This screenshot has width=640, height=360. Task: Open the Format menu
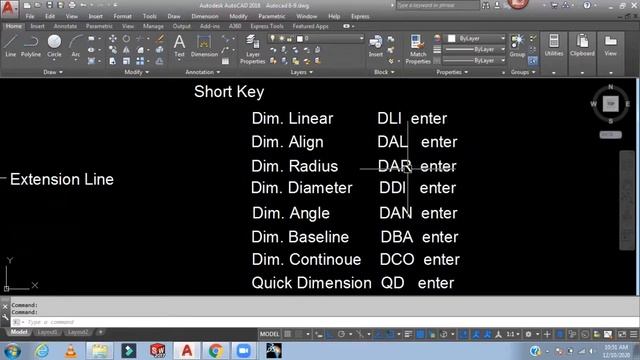click(122, 16)
